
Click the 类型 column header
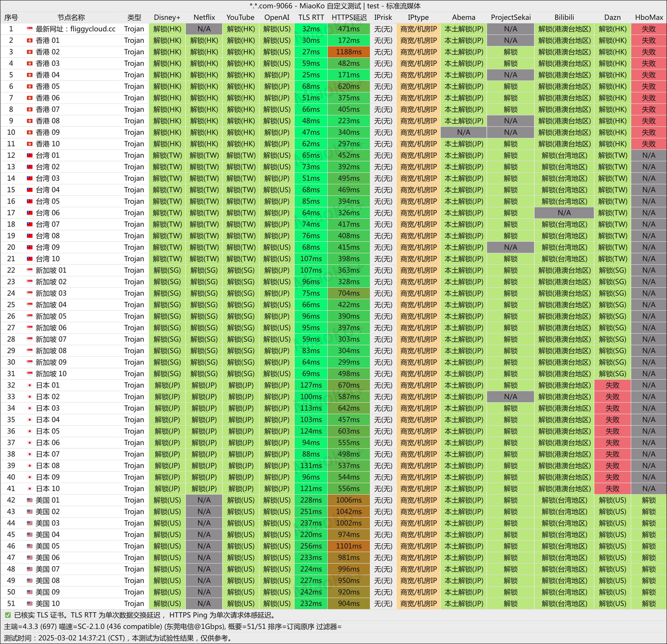click(x=134, y=17)
